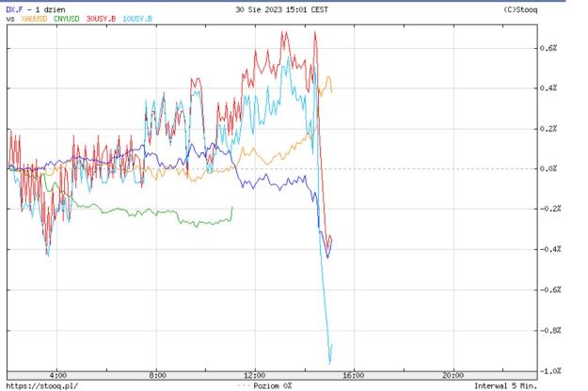Click the 12:00 time axis label

coord(255,375)
